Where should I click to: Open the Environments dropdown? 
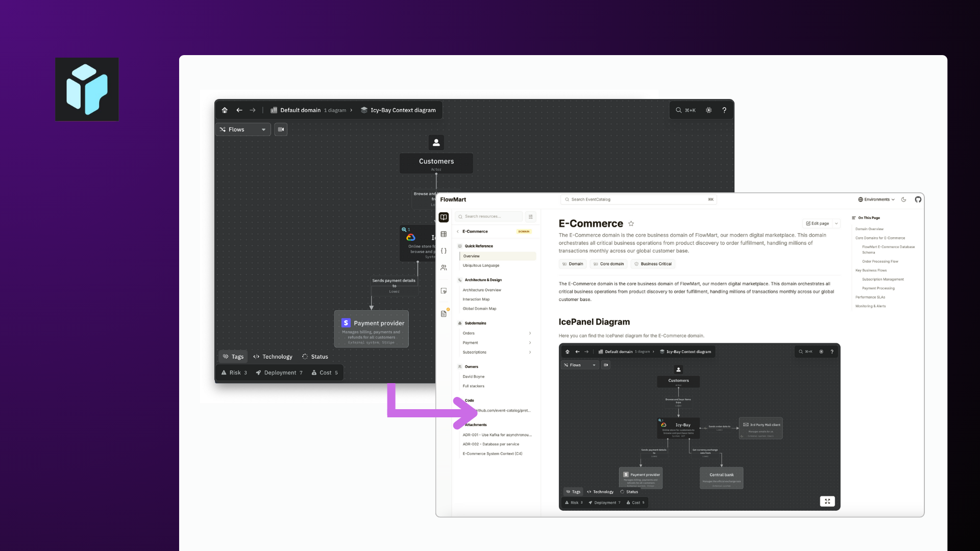876,199
